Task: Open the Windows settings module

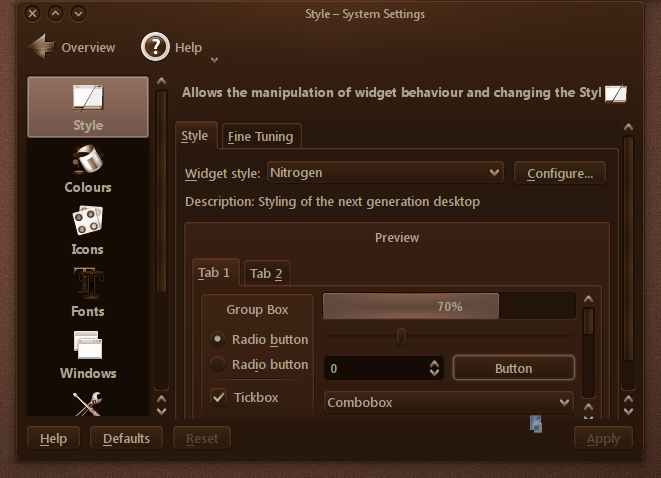Action: click(x=88, y=355)
